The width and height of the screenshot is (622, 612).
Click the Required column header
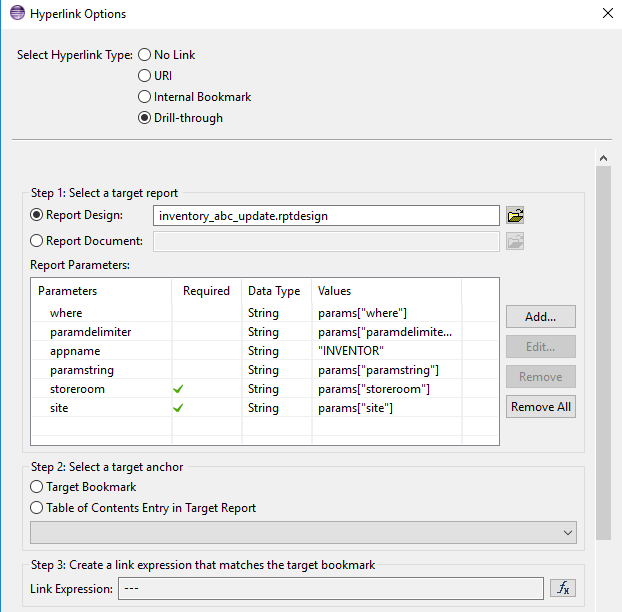(207, 291)
